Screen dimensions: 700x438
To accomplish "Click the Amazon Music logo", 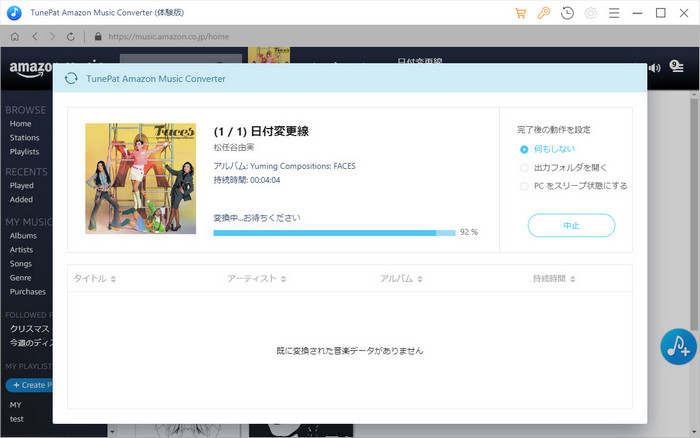I will point(31,68).
